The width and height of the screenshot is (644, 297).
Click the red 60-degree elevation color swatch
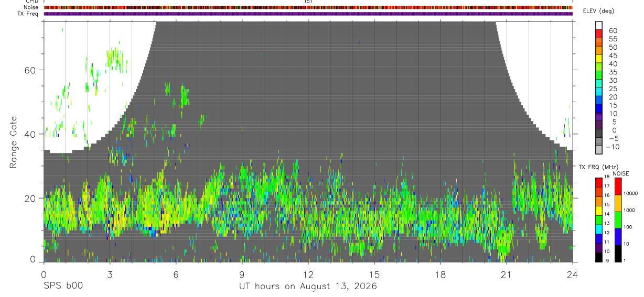(x=599, y=34)
